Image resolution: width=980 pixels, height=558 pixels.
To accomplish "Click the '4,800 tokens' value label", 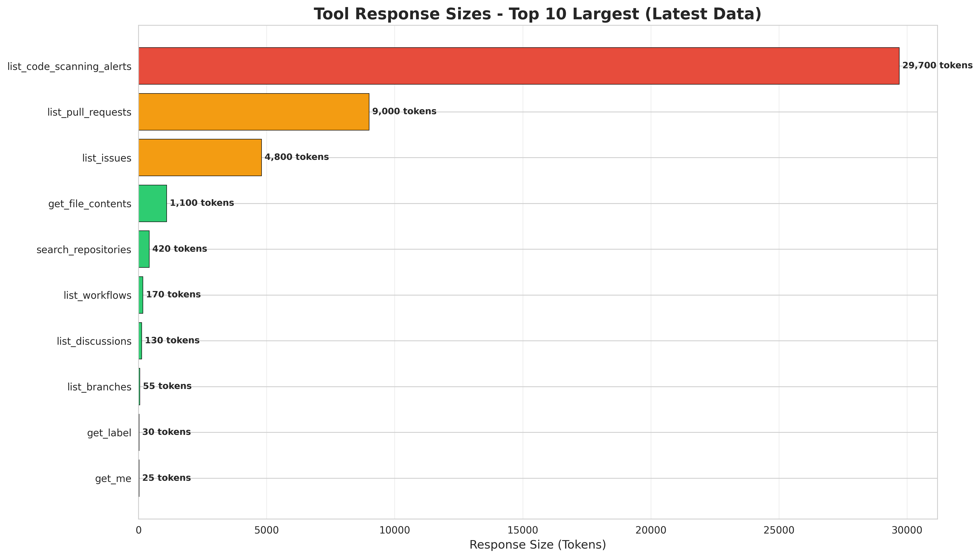I will point(297,157).
